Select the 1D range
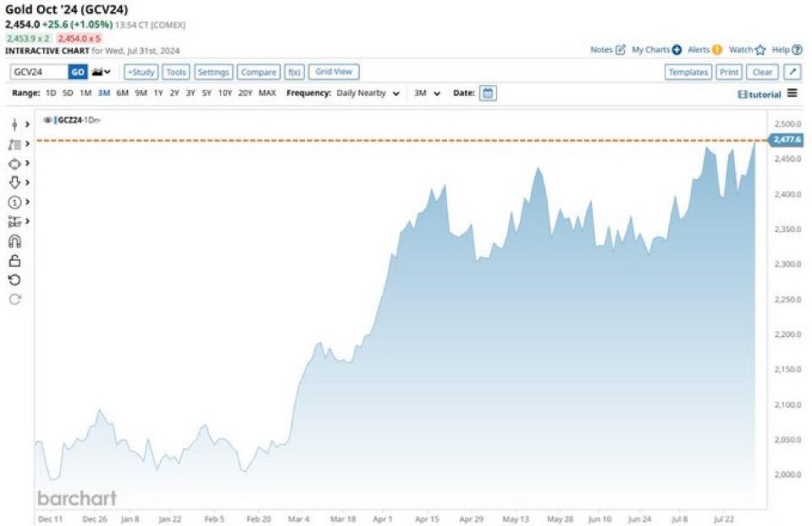812x526 pixels. pyautogui.click(x=51, y=93)
